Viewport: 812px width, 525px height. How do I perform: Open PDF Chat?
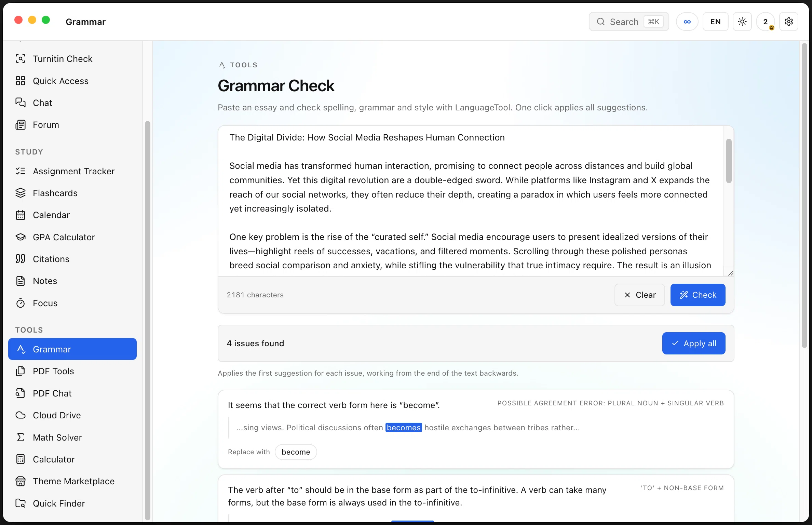pos(72,393)
